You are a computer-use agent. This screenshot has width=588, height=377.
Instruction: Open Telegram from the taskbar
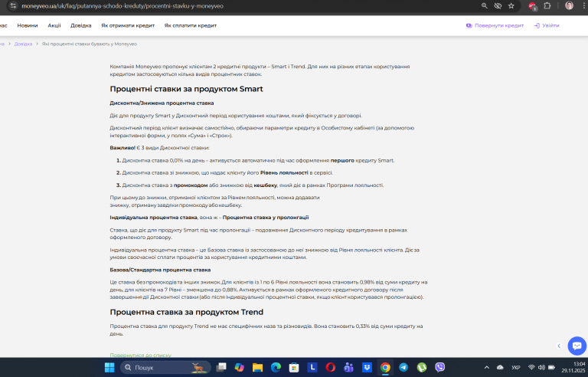click(x=403, y=367)
